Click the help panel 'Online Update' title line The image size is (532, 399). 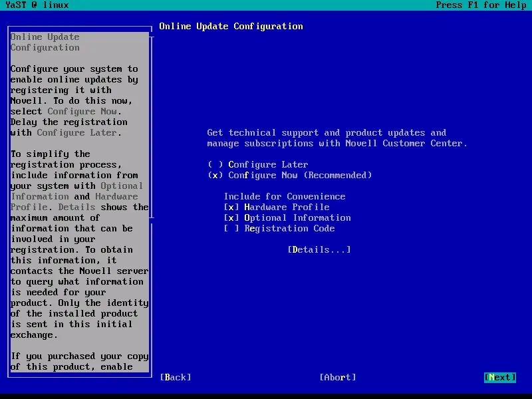(45, 37)
